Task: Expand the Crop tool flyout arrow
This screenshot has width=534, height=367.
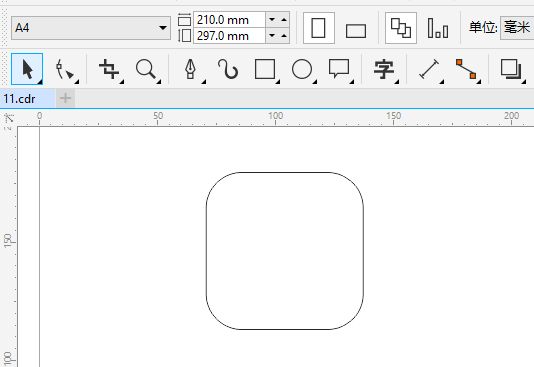Action: pos(122,82)
